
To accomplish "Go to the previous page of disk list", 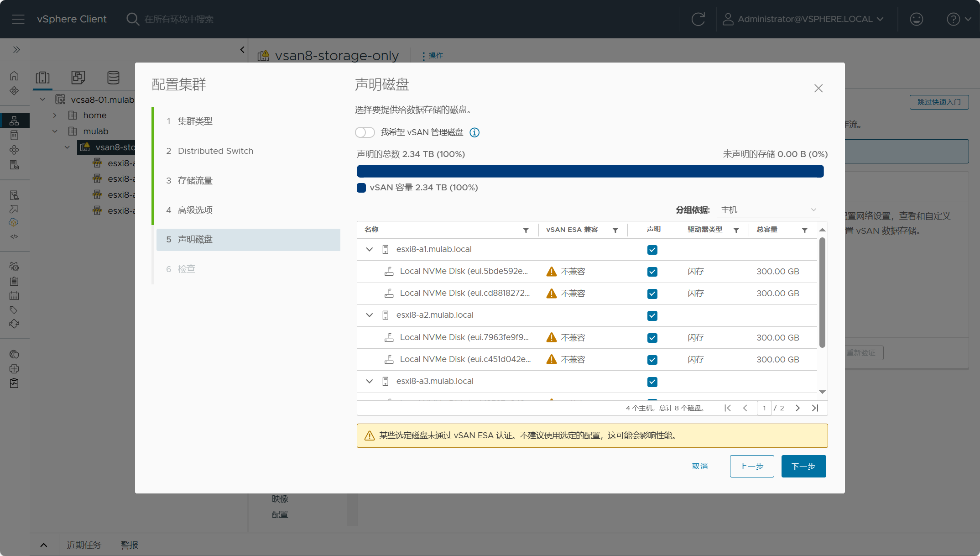I will tap(745, 408).
